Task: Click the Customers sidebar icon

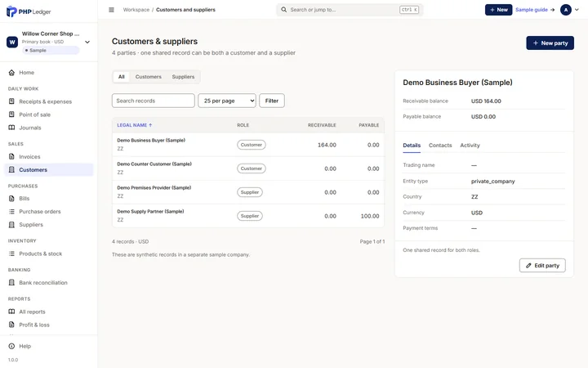Action: 11,170
